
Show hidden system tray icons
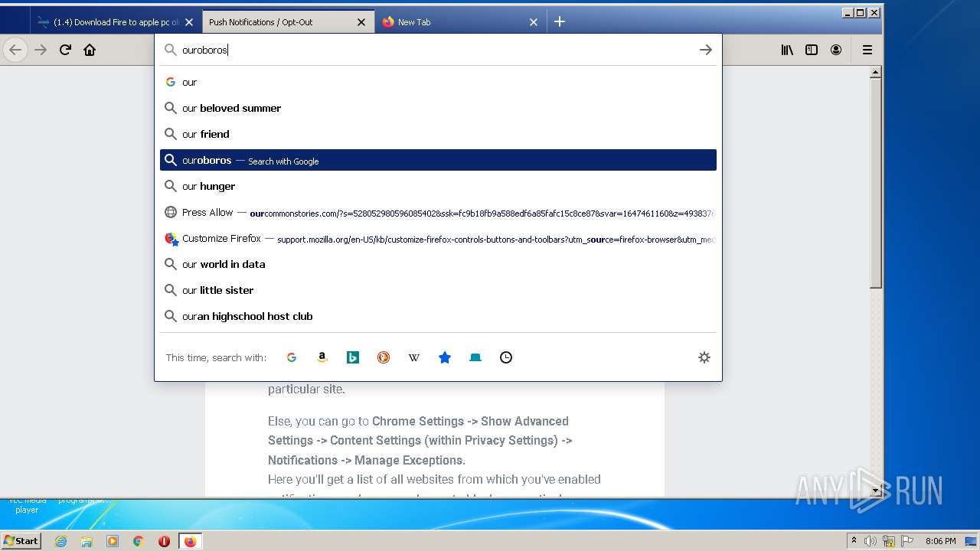click(x=854, y=541)
